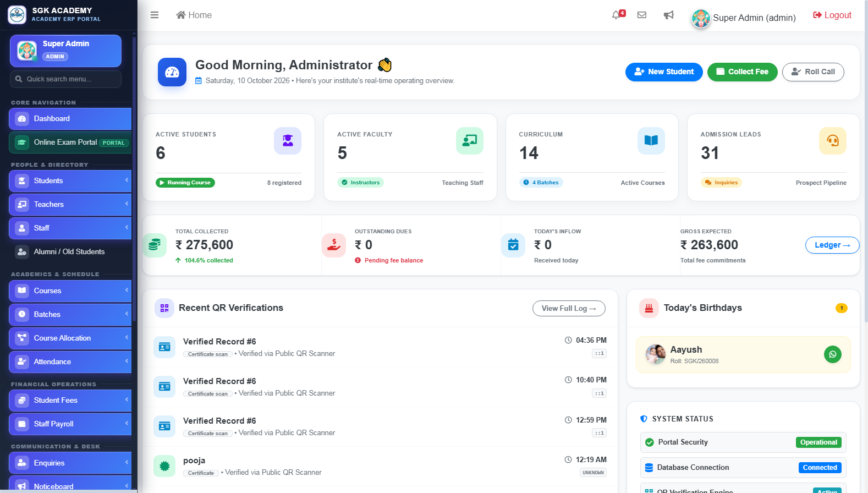Image resolution: width=868 pixels, height=493 pixels.
Task: Click the birthdays count badge
Action: tap(842, 308)
